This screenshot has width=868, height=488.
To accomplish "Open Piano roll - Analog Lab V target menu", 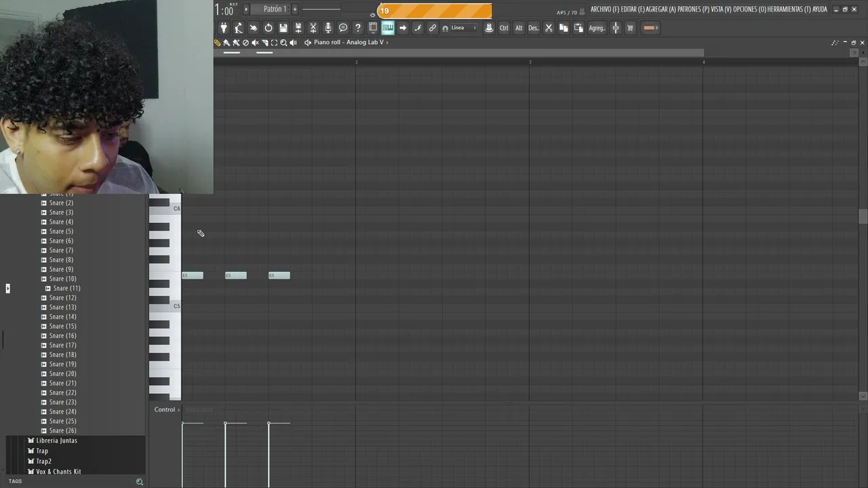I will point(349,43).
